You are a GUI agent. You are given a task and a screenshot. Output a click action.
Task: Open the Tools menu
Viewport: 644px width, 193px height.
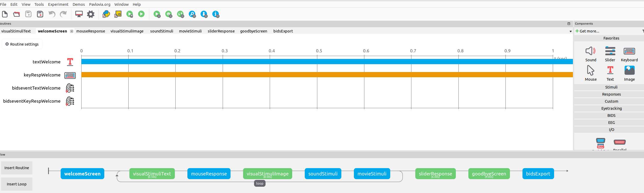[x=39, y=4]
